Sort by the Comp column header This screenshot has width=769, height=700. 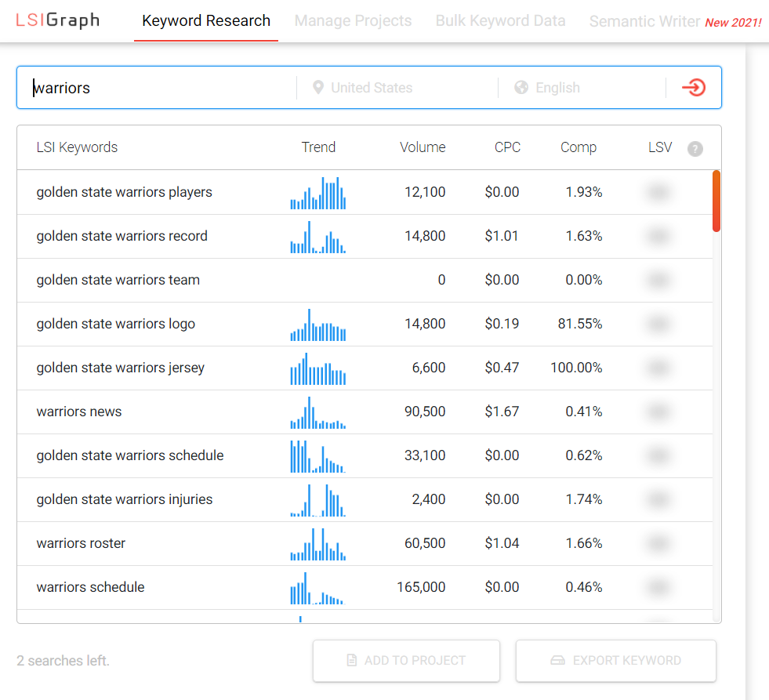pyautogui.click(x=579, y=147)
